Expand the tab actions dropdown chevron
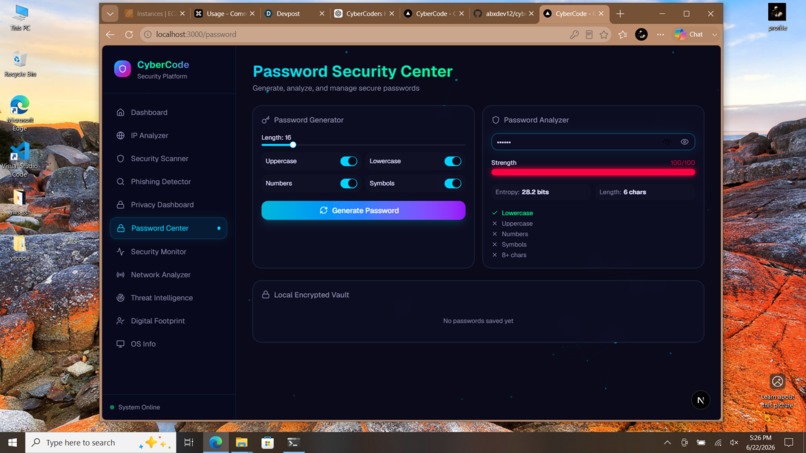 [x=109, y=14]
